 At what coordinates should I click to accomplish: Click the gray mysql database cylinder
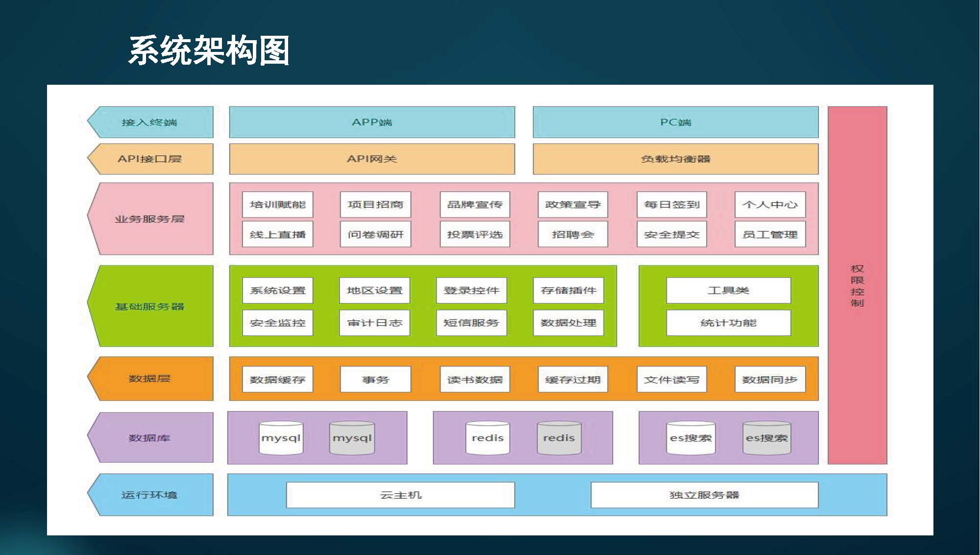coord(352,438)
